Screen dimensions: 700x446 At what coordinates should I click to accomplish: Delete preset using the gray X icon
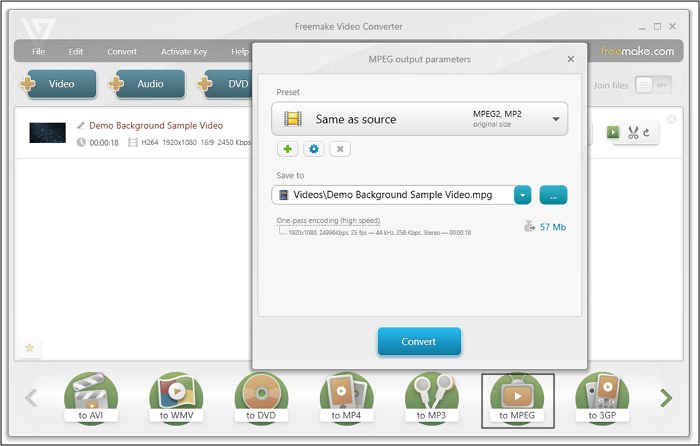[340, 149]
